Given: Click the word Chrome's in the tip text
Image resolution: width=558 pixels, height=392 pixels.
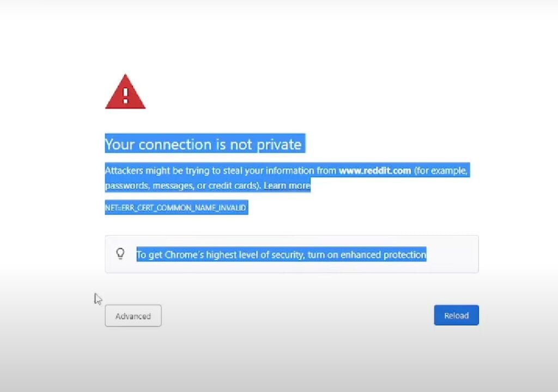Looking at the screenshot, I should [184, 254].
